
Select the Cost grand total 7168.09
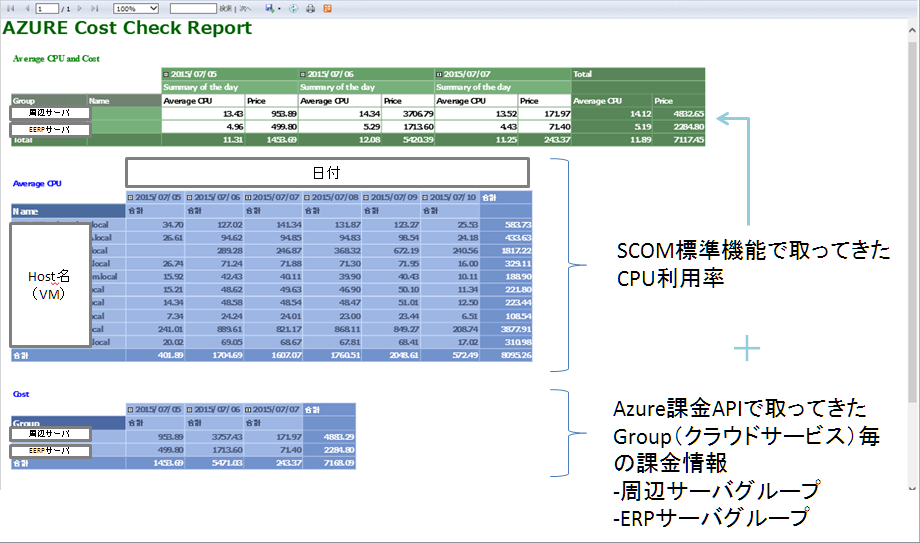(x=339, y=463)
